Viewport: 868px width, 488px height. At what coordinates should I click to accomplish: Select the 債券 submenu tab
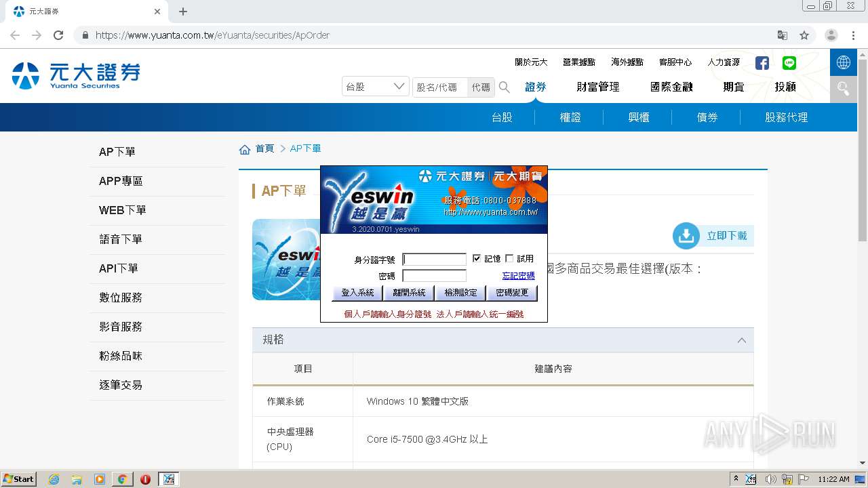[x=707, y=117]
